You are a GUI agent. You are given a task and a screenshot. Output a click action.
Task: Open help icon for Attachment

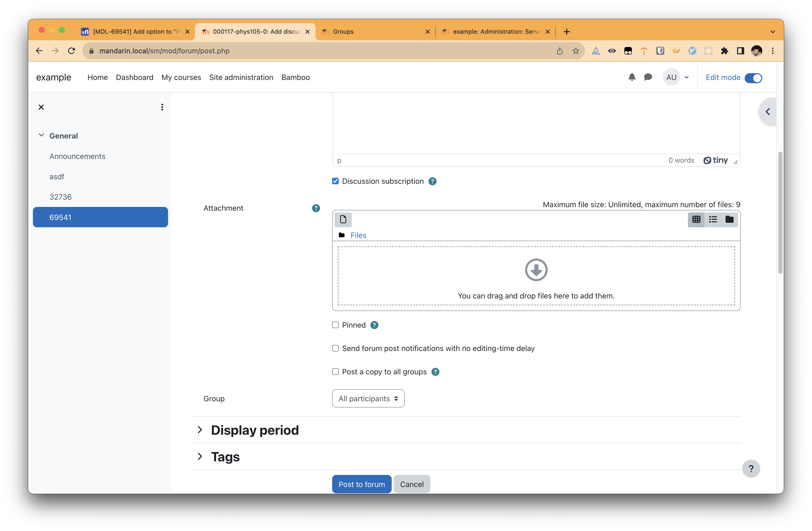click(316, 208)
